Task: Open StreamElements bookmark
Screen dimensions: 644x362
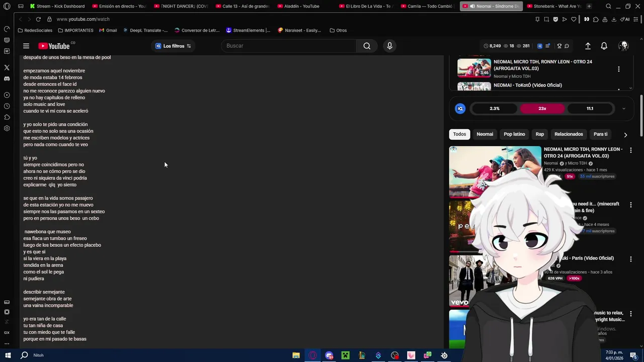Action: pos(248,30)
